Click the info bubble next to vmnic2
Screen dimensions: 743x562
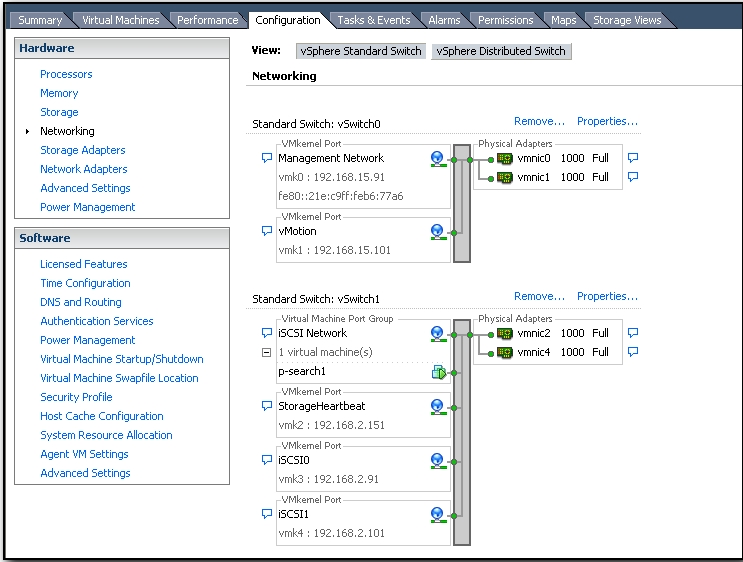pyautogui.click(x=633, y=333)
